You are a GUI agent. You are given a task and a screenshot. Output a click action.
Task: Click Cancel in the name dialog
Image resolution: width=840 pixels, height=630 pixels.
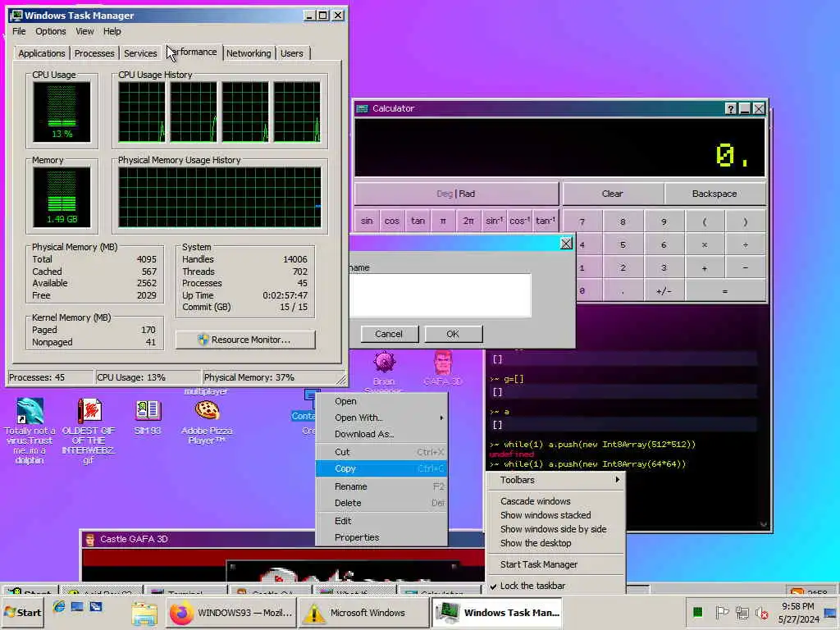[x=389, y=335]
